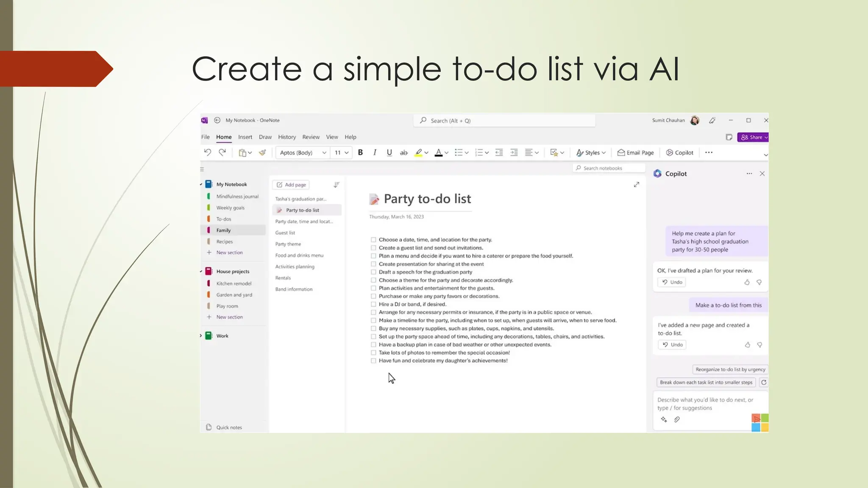This screenshot has width=868, height=488.
Task: Select the Recipes section
Action: (224, 241)
